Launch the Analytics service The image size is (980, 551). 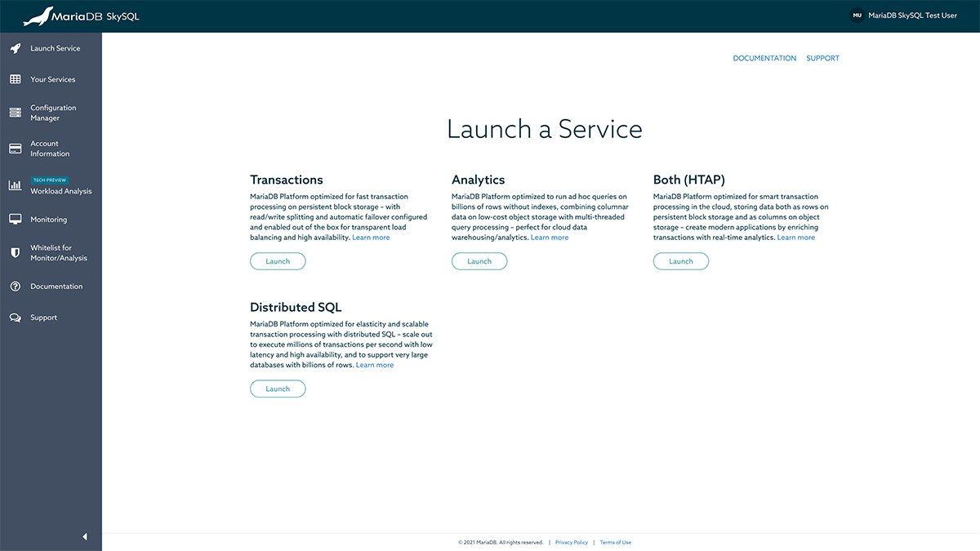(479, 261)
